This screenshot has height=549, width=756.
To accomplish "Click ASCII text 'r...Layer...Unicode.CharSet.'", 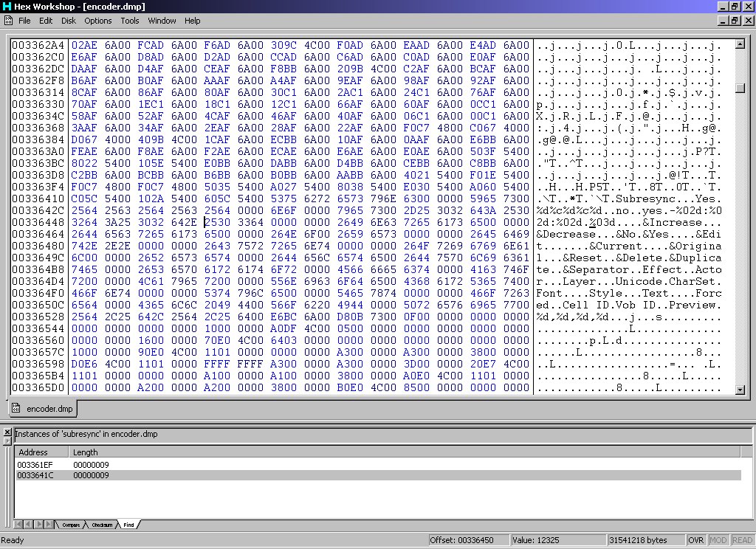I will coord(629,281).
